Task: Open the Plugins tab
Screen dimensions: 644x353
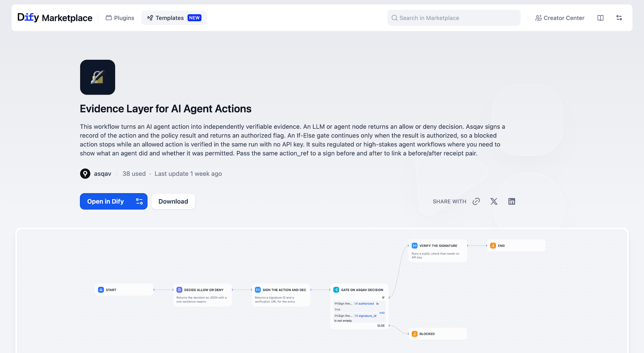Action: click(x=120, y=18)
